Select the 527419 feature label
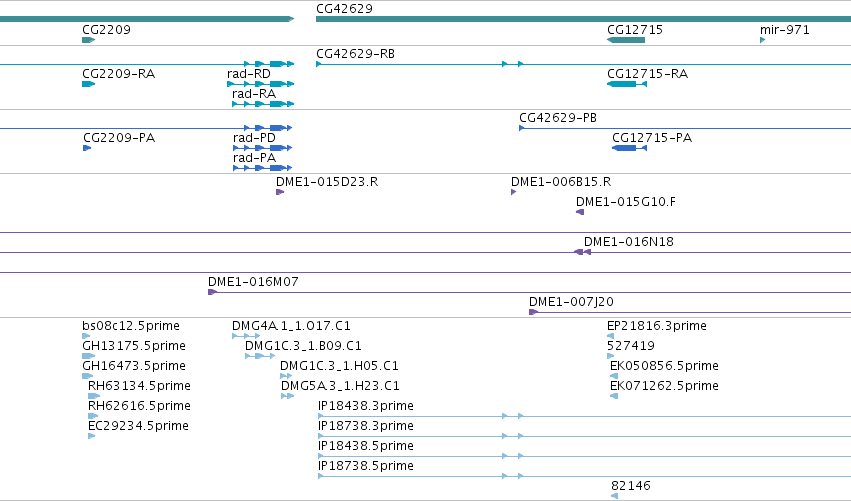This screenshot has width=851, height=501. [631, 346]
